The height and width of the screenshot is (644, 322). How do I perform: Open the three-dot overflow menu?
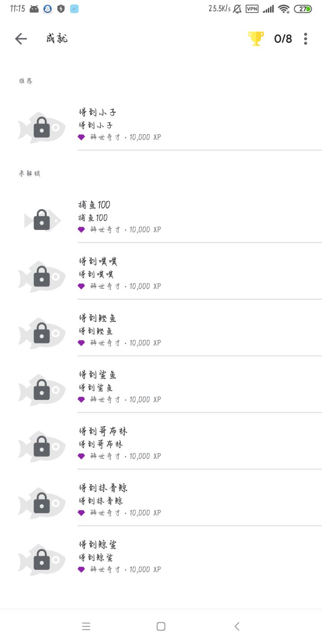point(305,39)
